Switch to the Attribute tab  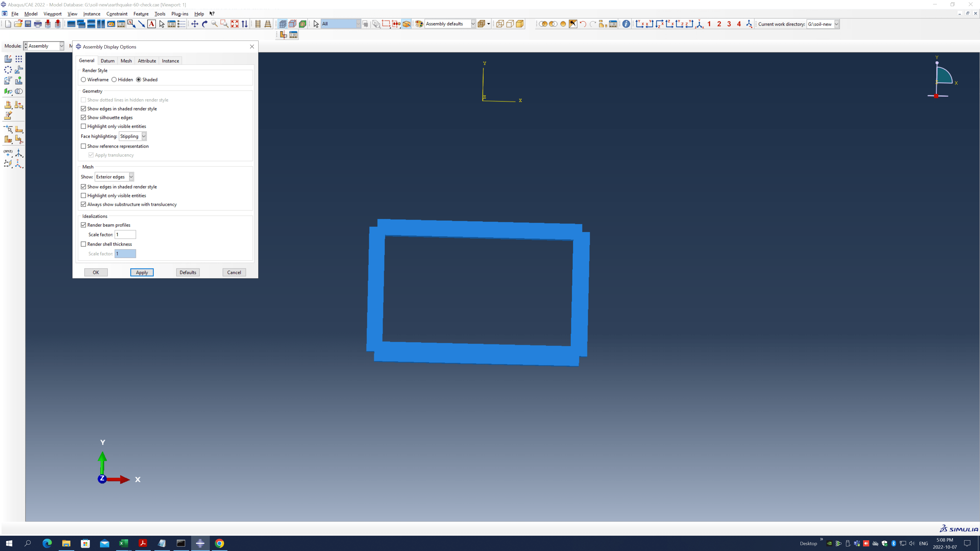pyautogui.click(x=147, y=60)
